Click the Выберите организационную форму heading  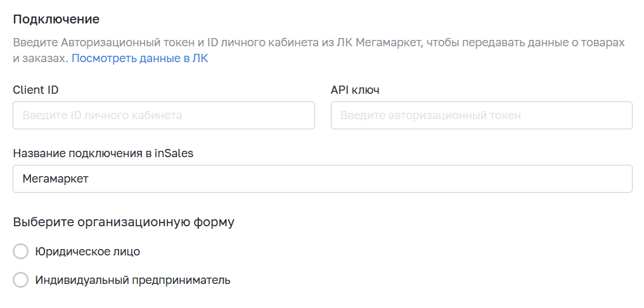(124, 222)
